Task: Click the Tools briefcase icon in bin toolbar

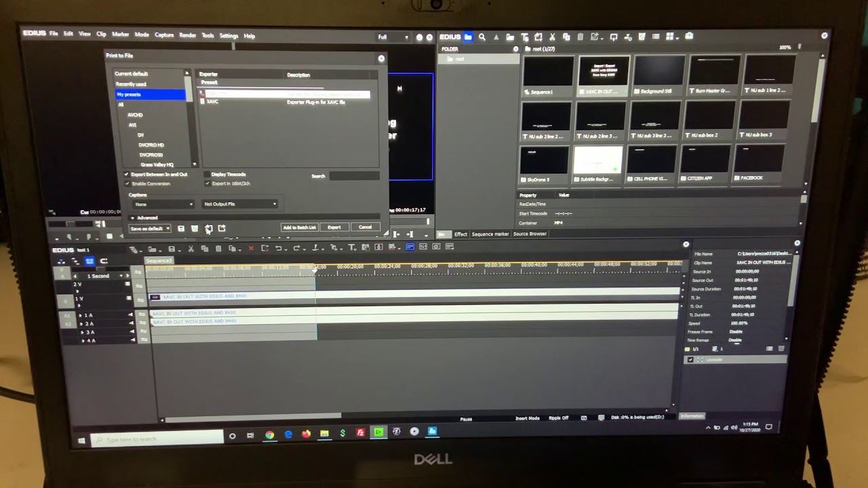Action: (689, 37)
